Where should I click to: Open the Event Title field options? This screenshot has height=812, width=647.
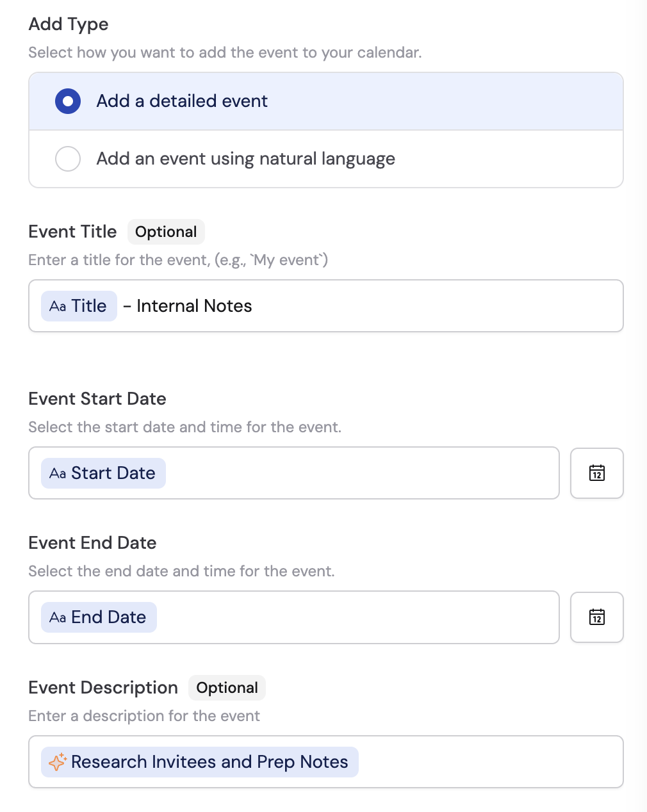tap(325, 306)
